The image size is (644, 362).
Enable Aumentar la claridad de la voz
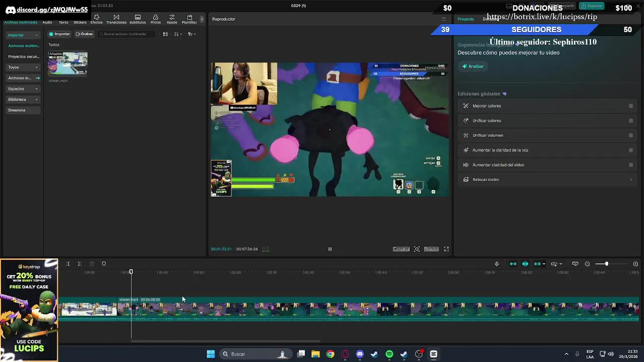(631, 150)
